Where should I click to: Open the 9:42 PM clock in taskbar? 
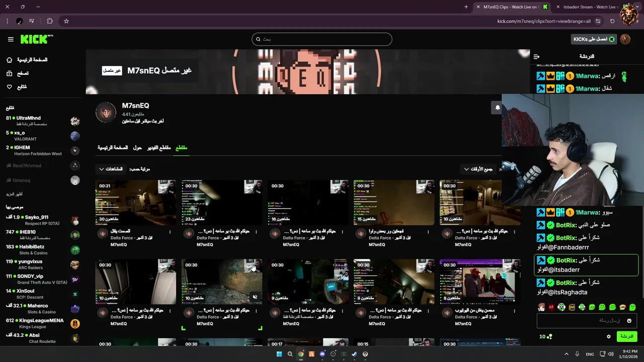[629, 354]
